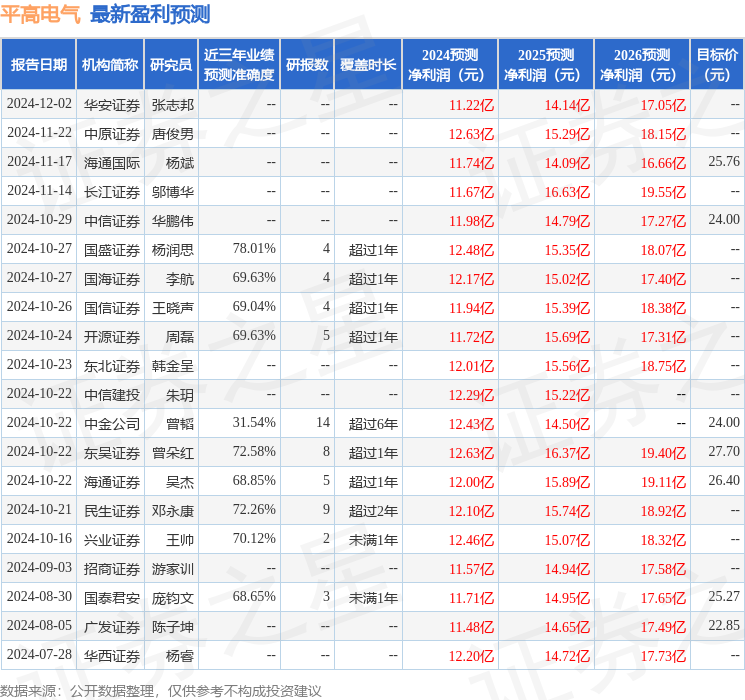
Task: Click analyst name 华鹏伟
Action: (x=172, y=221)
